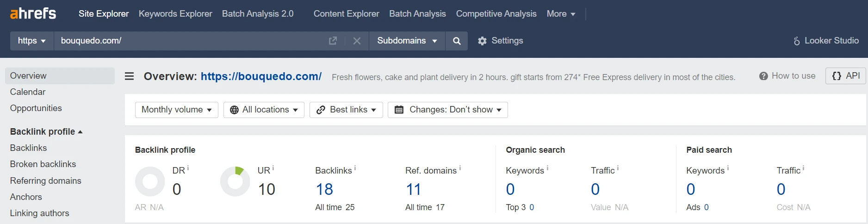Click the Backlinks info icon
The width and height of the screenshot is (868, 224).
tap(355, 168)
